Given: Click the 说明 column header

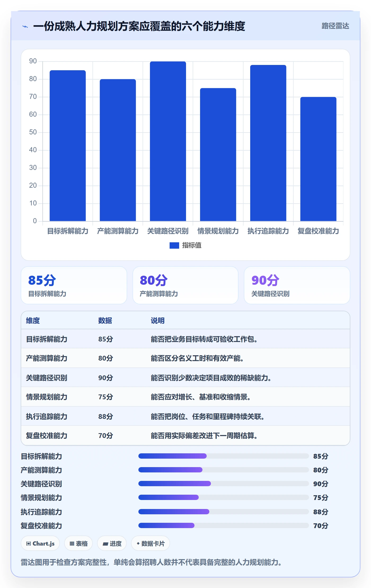Looking at the screenshot, I should click(158, 321).
